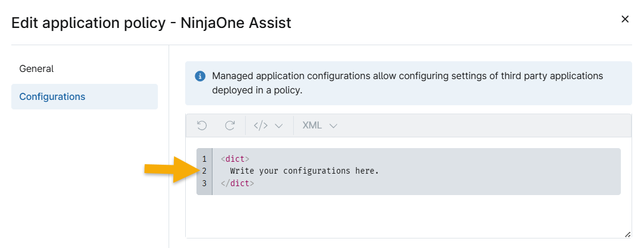Place cursor on the opening <dict> tag

pyautogui.click(x=235, y=159)
